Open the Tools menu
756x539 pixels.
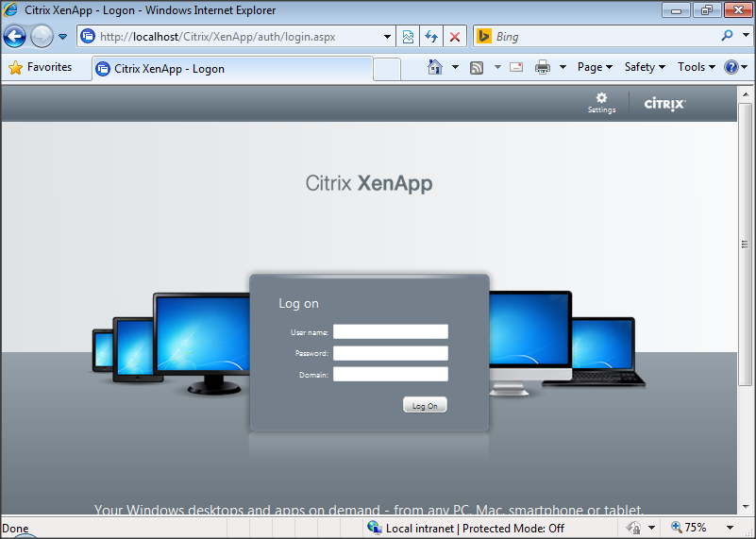coord(696,67)
